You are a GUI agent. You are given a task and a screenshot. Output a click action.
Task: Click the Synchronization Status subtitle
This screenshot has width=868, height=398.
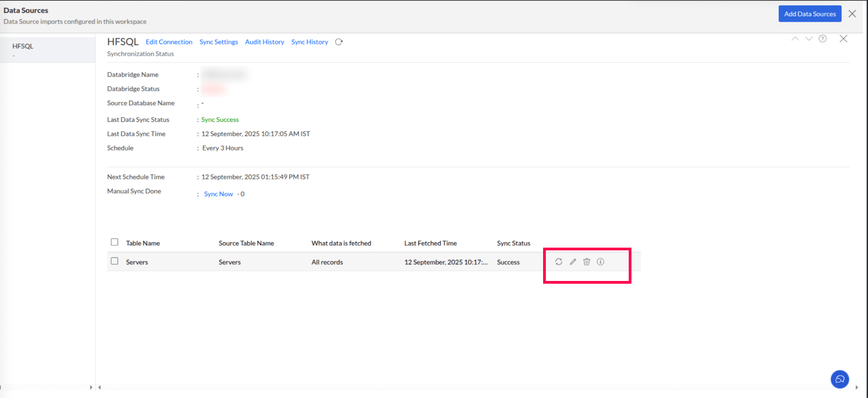(x=140, y=54)
